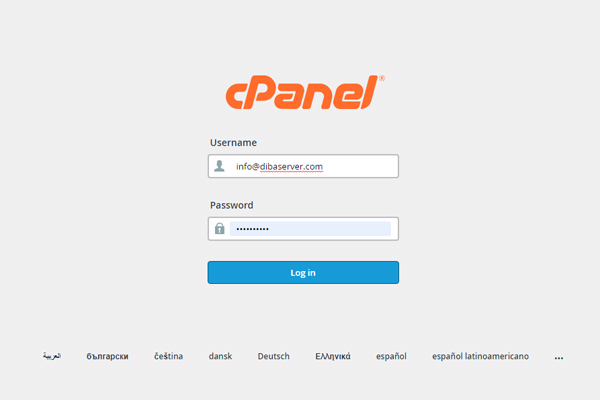Screen dimensions: 600x400
Task: Click the padlock icon in Password field
Action: 219,229
